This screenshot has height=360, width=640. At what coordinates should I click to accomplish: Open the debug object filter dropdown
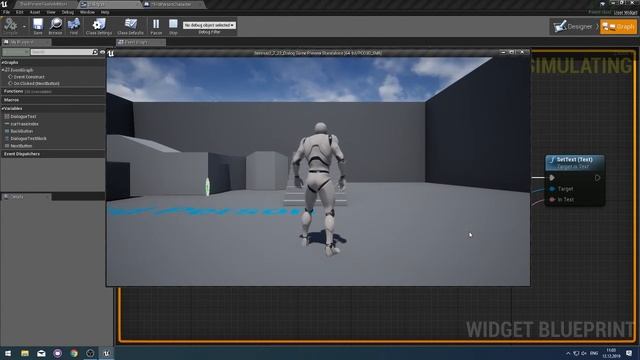[209, 25]
